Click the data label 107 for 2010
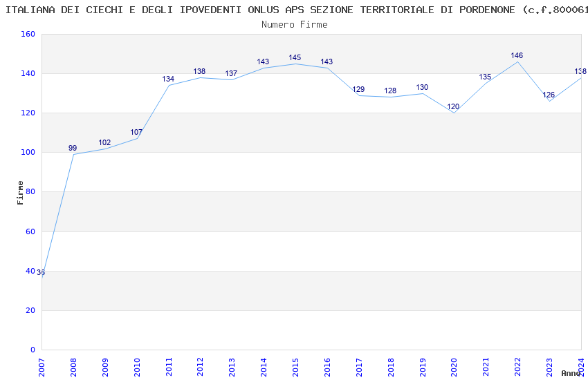Screen dimensions: 588x380 tap(136, 132)
